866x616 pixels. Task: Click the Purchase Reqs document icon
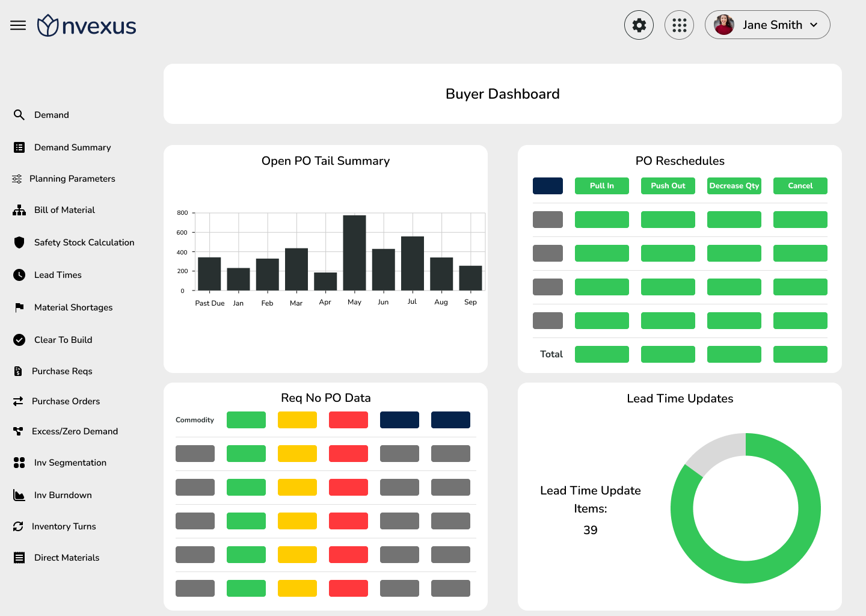[18, 371]
